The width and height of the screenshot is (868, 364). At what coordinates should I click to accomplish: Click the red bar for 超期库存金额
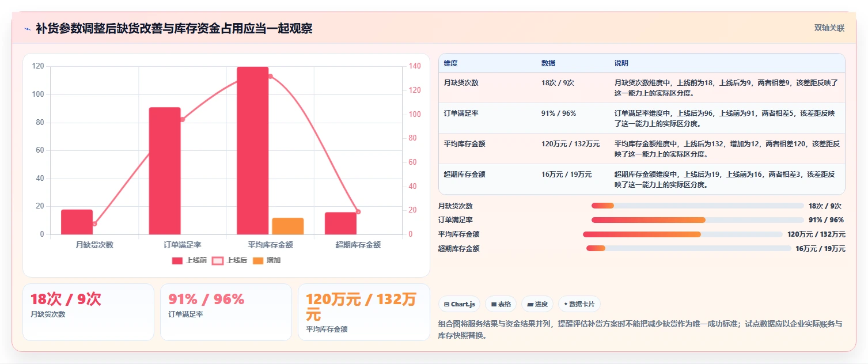tap(340, 223)
